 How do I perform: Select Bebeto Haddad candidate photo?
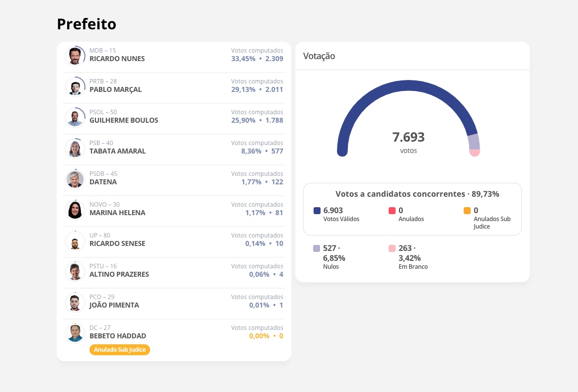[x=75, y=333]
